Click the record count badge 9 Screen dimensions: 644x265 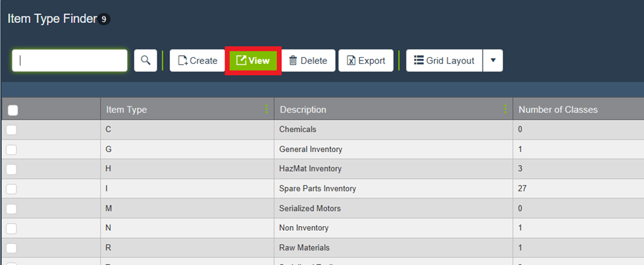tap(104, 20)
